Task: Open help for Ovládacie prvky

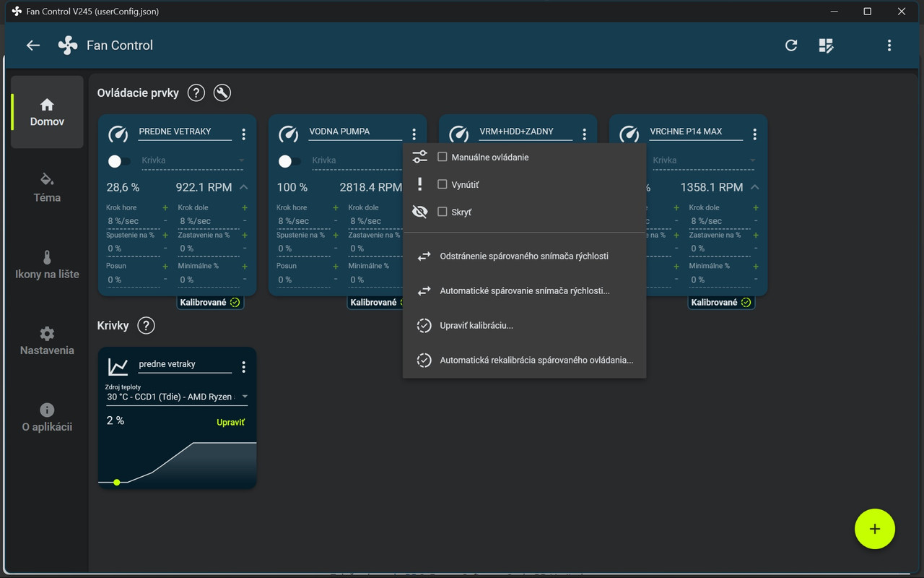Action: tap(196, 93)
